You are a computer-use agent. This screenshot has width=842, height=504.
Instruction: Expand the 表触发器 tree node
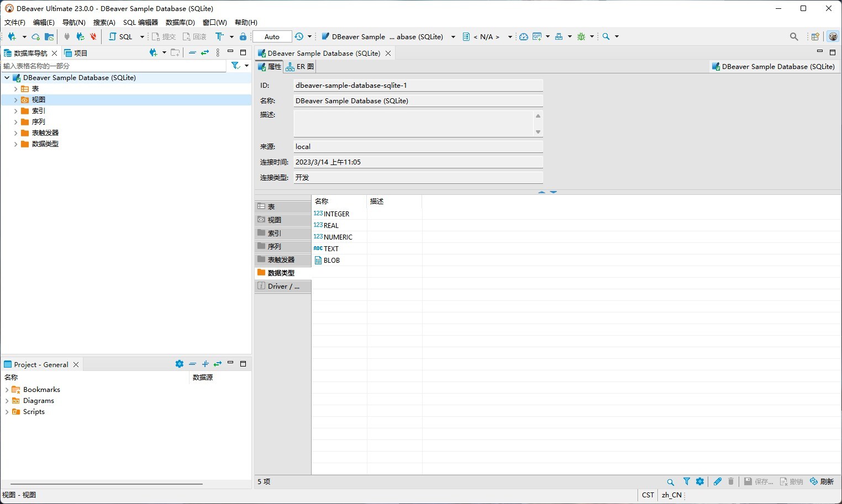click(15, 133)
